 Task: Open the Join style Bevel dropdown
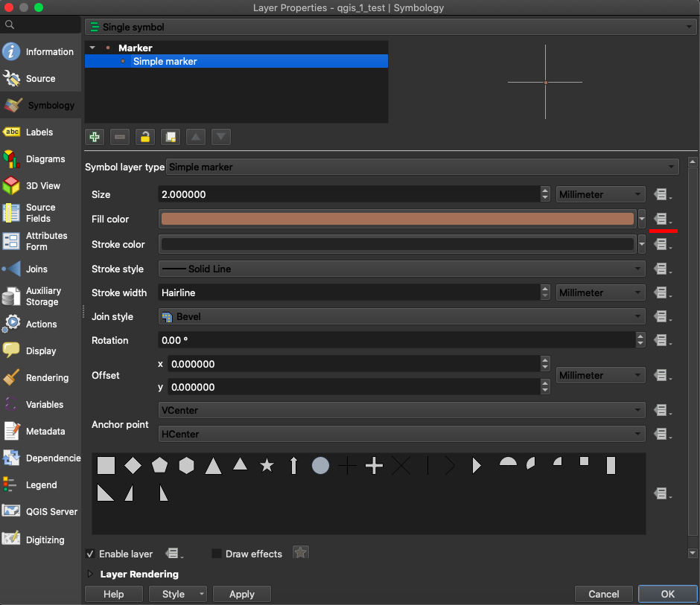tap(402, 316)
